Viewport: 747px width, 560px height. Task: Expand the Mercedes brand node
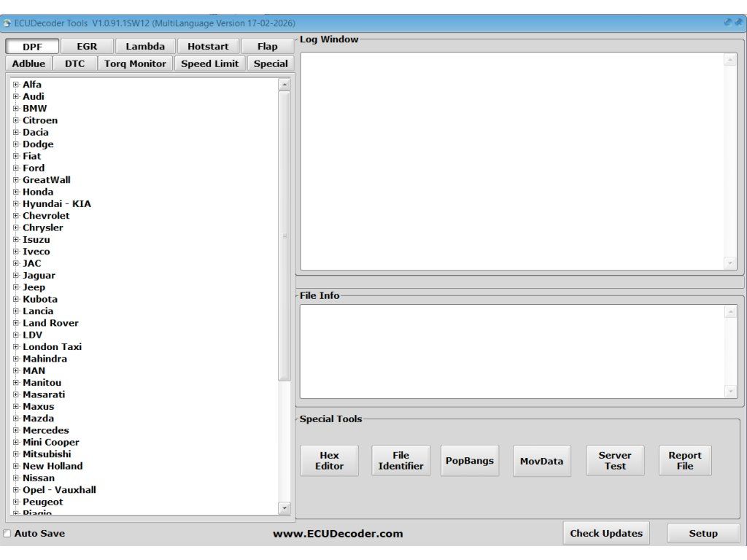tap(16, 430)
